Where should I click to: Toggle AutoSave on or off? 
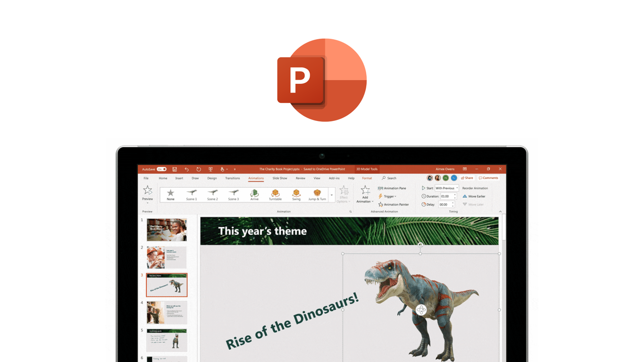(x=161, y=169)
